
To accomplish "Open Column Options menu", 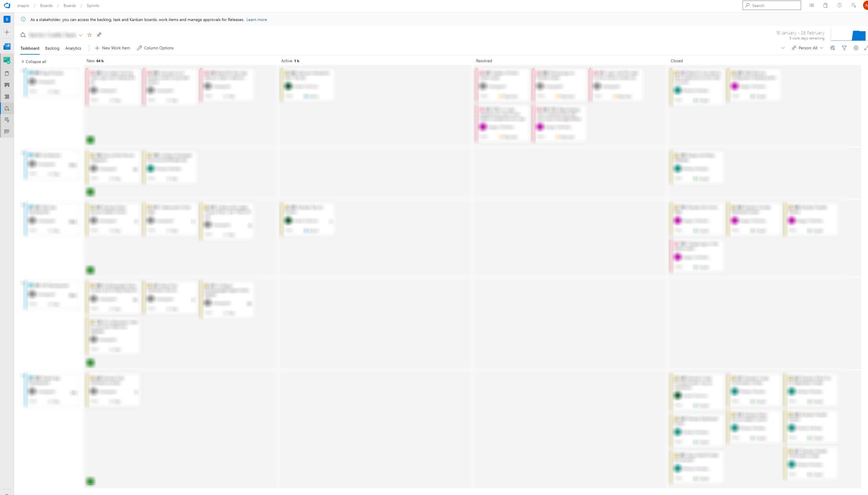I will pyautogui.click(x=156, y=48).
